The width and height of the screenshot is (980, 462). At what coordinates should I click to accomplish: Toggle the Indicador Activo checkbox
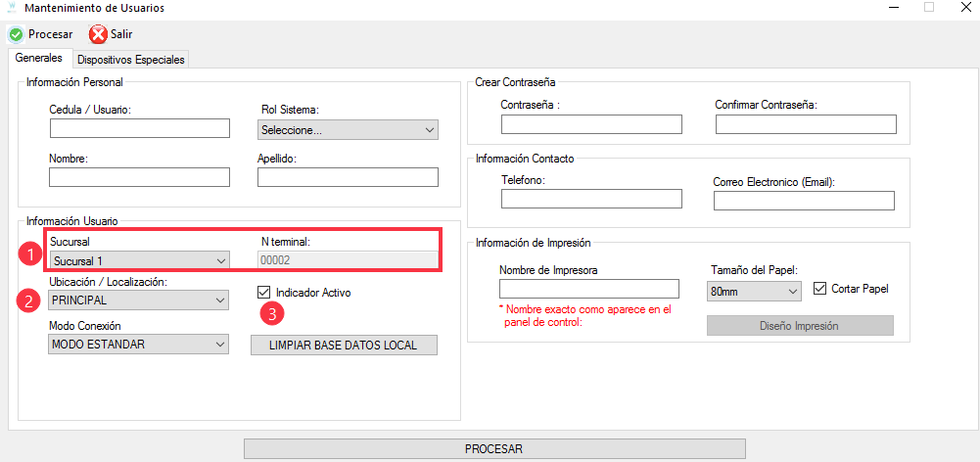(262, 292)
